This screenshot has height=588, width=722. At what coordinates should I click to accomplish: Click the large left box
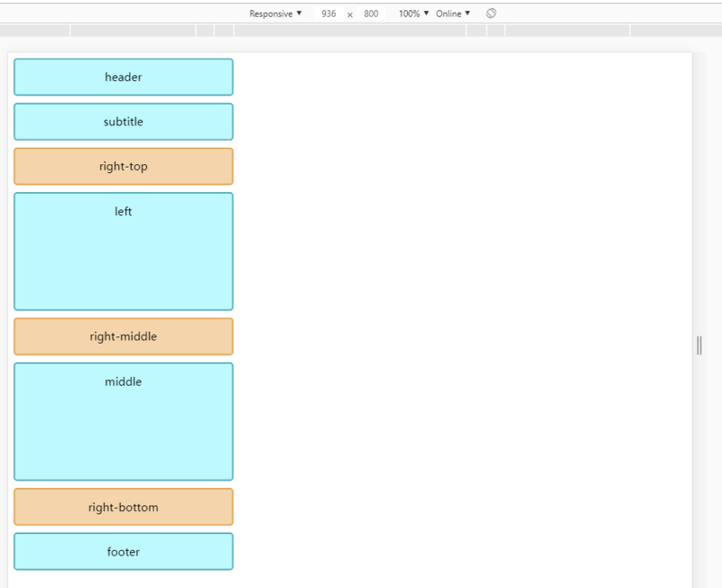tap(123, 251)
